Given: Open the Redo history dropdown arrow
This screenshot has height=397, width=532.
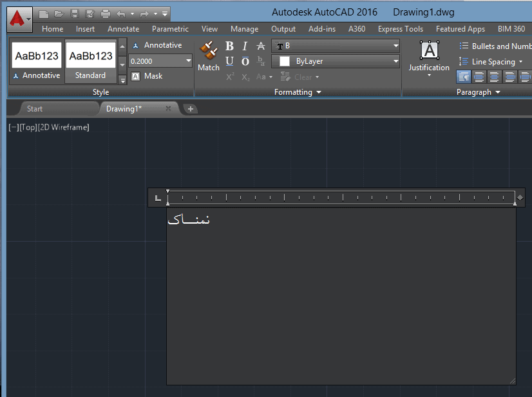Looking at the screenshot, I should pyautogui.click(x=155, y=14).
